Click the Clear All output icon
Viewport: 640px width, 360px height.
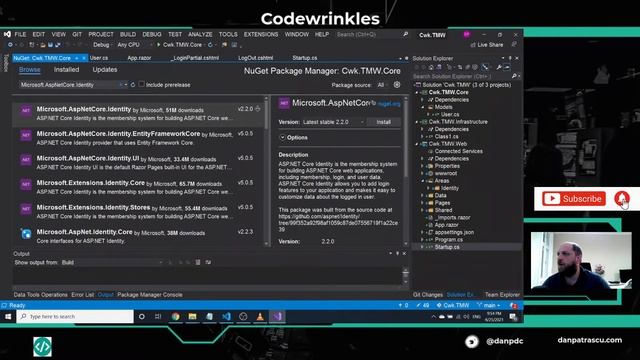click(x=198, y=262)
